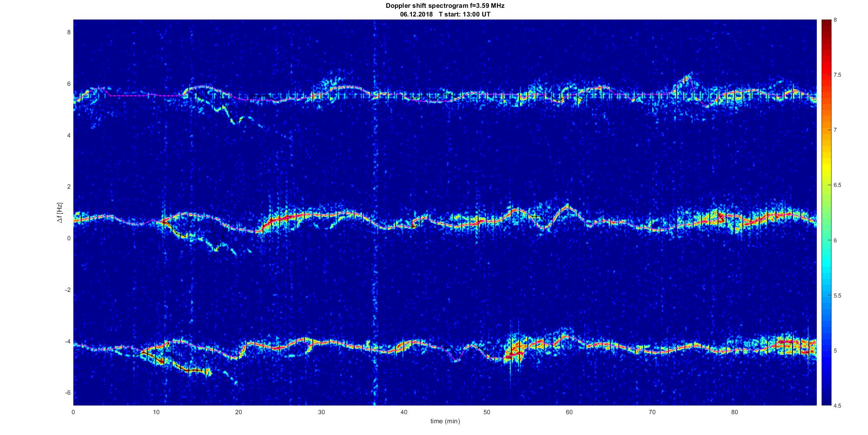Click the x-axis tick label '80'
The height and width of the screenshot is (435, 868).
(x=734, y=412)
